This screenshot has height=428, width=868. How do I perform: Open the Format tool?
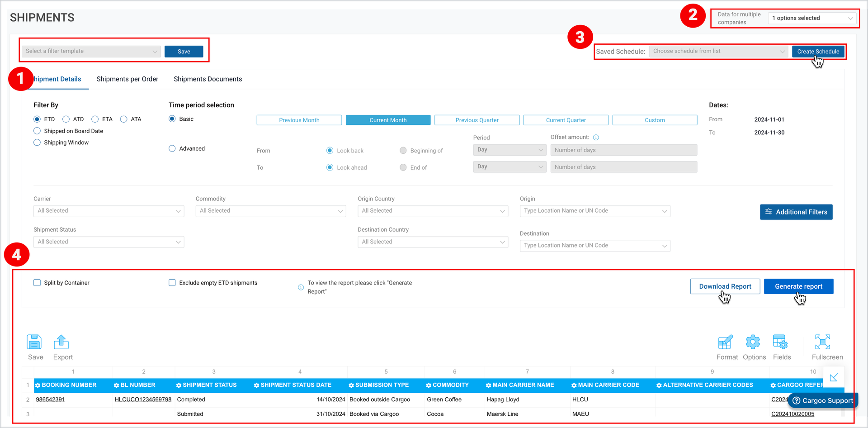pos(725,342)
